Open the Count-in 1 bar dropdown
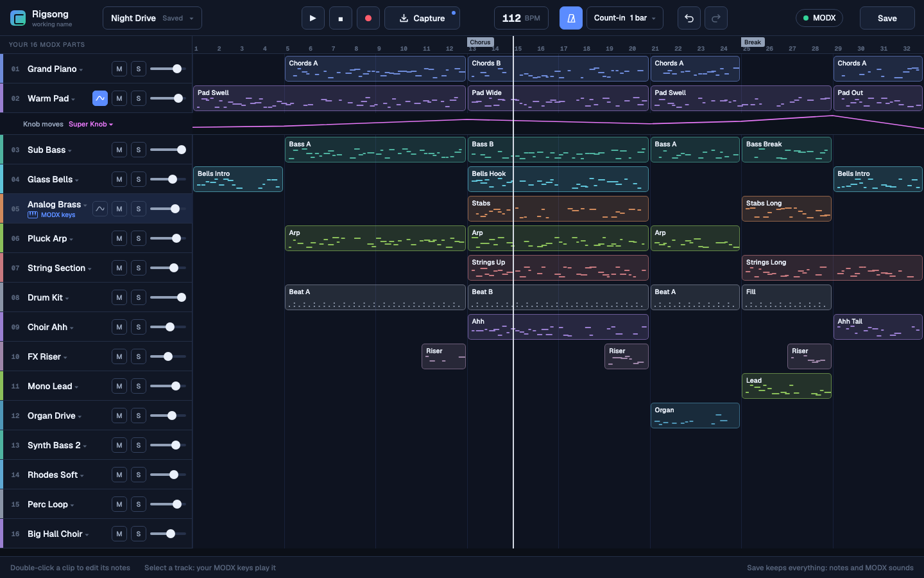 point(625,18)
